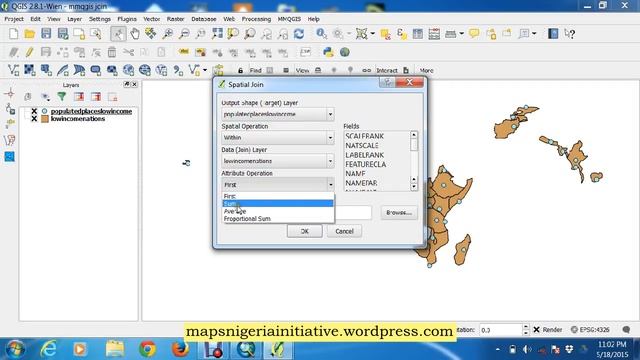Click the Interact toolbar button
Viewport: 640px width, 360px height.
(387, 71)
